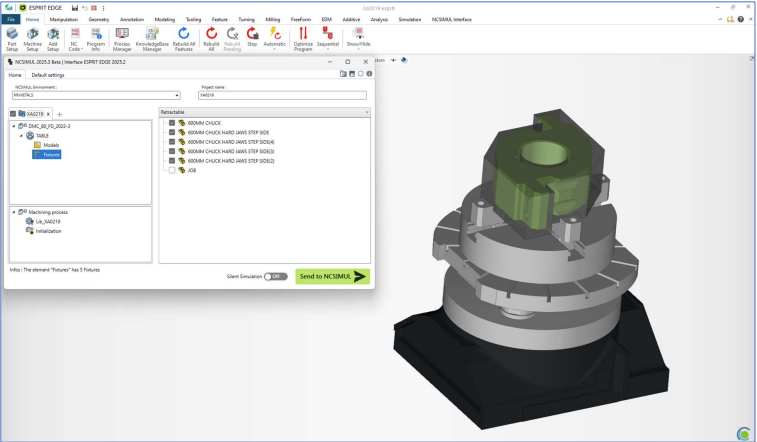
Task: Check the JOB fixture checkbox
Action: 172,170
